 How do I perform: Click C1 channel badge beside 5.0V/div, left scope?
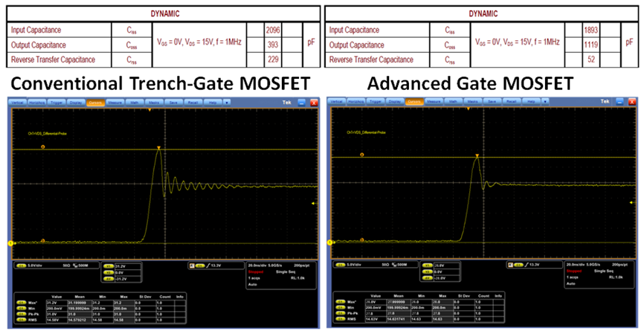(20, 264)
